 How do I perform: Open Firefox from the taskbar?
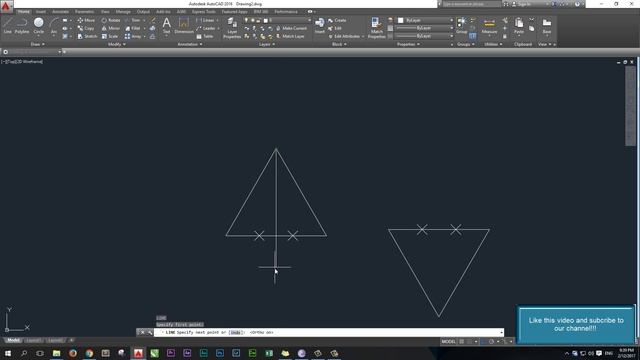(x=73, y=353)
